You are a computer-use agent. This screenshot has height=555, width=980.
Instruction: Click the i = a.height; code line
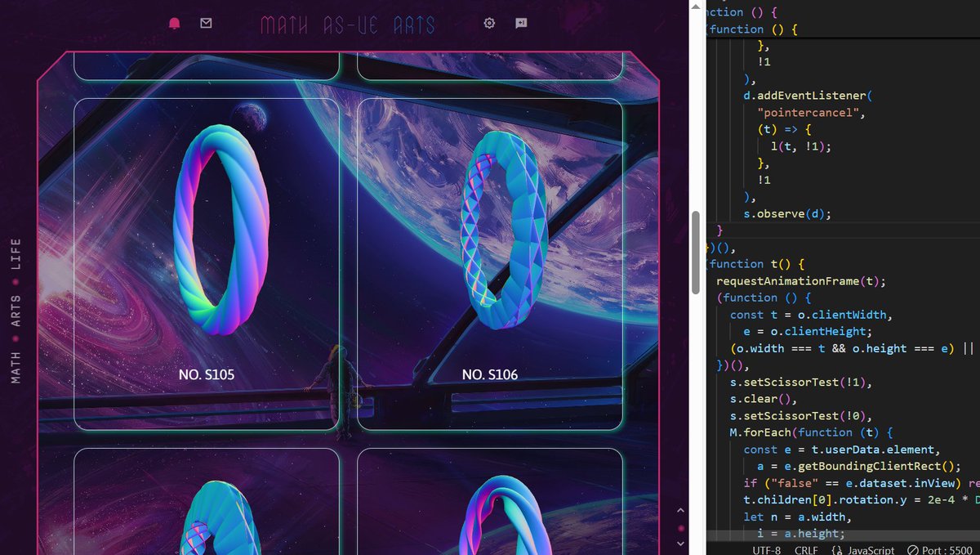(801, 534)
